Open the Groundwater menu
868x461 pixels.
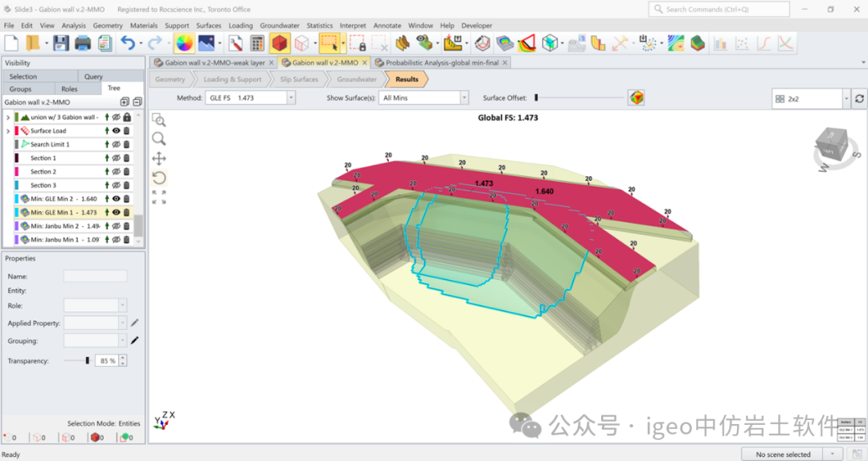tap(280, 26)
